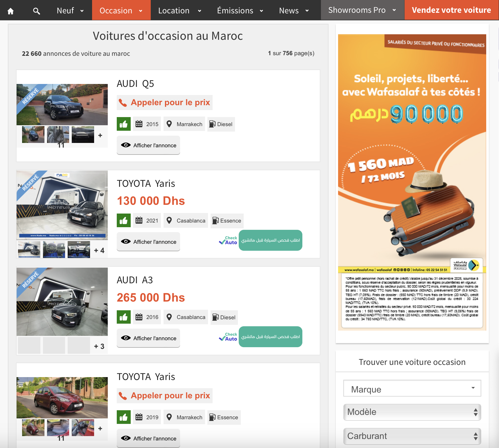Expand the News menu

click(x=294, y=10)
